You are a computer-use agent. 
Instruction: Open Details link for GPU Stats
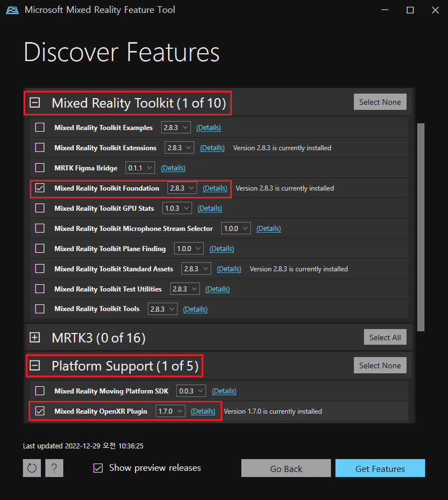click(x=209, y=208)
